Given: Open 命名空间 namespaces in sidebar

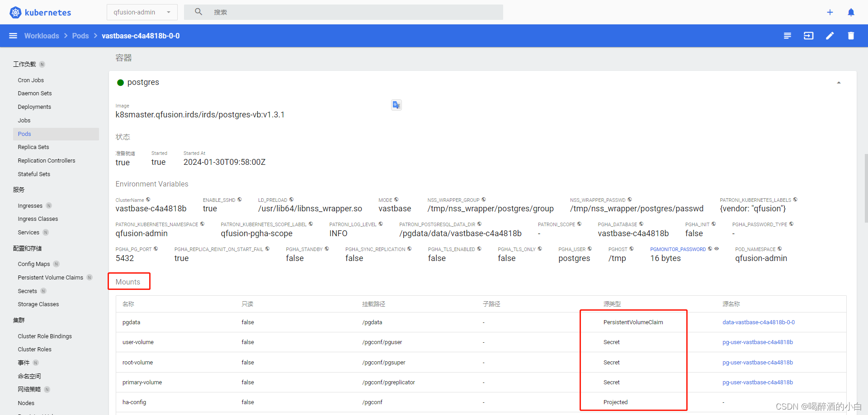Looking at the screenshot, I should click(29, 376).
